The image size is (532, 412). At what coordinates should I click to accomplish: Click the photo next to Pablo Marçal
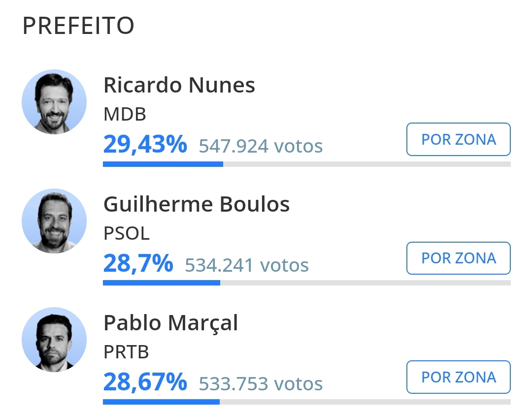tap(54, 340)
